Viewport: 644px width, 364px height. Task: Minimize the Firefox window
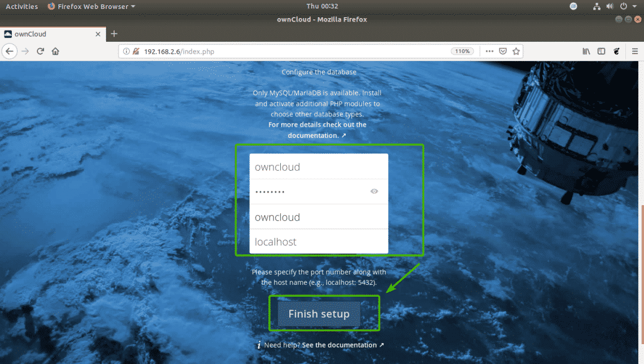[x=619, y=19]
